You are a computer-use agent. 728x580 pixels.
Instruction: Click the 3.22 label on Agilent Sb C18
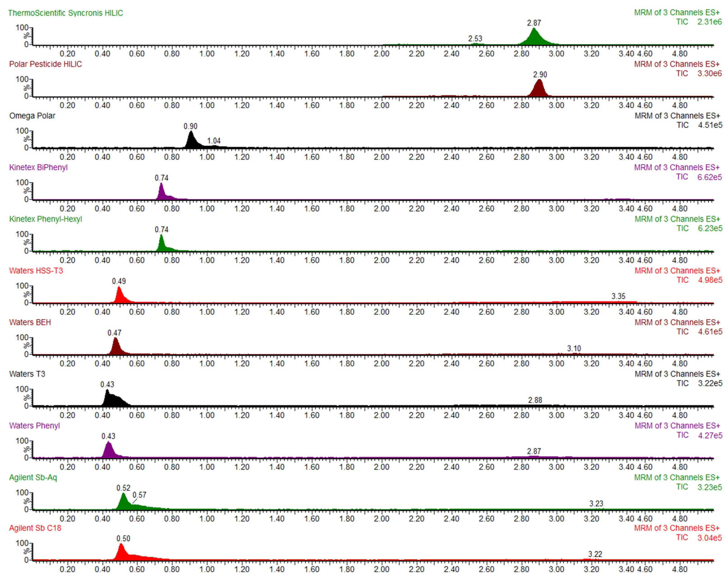(x=595, y=554)
